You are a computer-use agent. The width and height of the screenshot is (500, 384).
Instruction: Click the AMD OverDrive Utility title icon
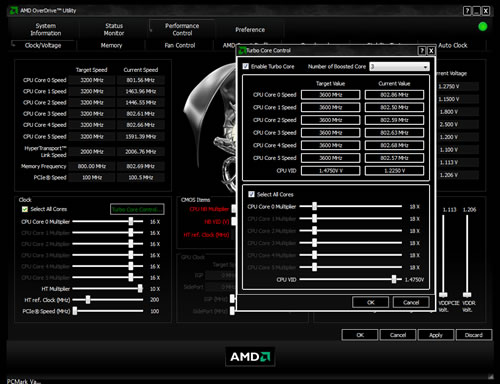click(x=14, y=11)
